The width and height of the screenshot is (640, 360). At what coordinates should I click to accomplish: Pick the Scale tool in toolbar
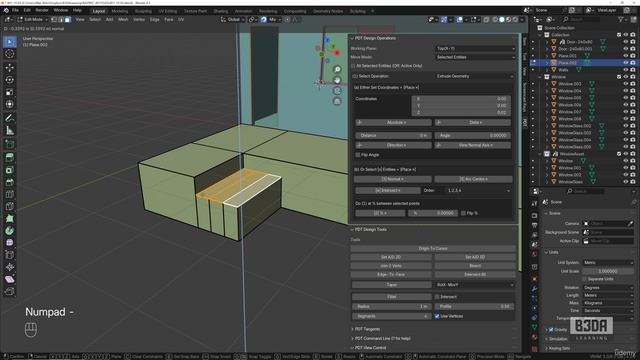click(x=10, y=92)
